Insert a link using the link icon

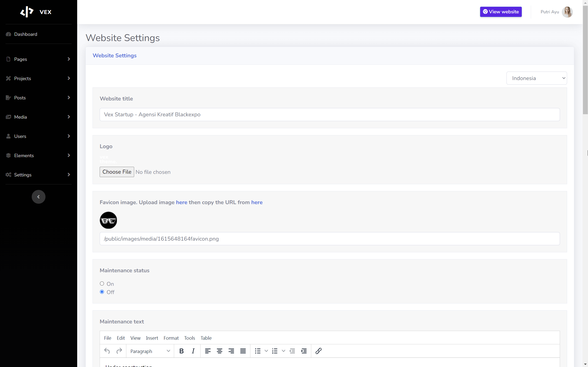[x=318, y=351]
